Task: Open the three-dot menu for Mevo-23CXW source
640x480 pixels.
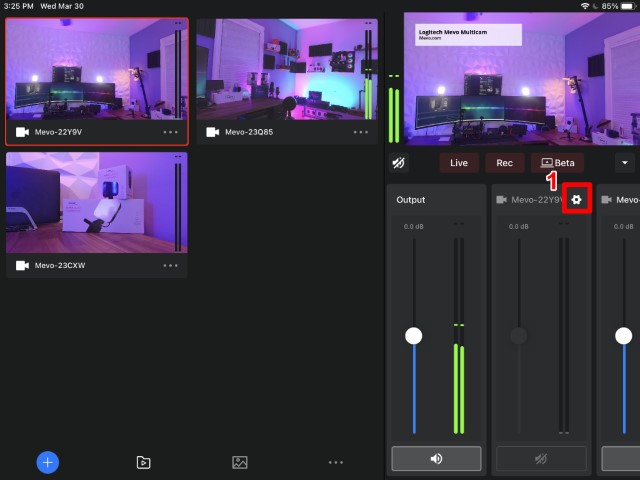Action: tap(170, 266)
